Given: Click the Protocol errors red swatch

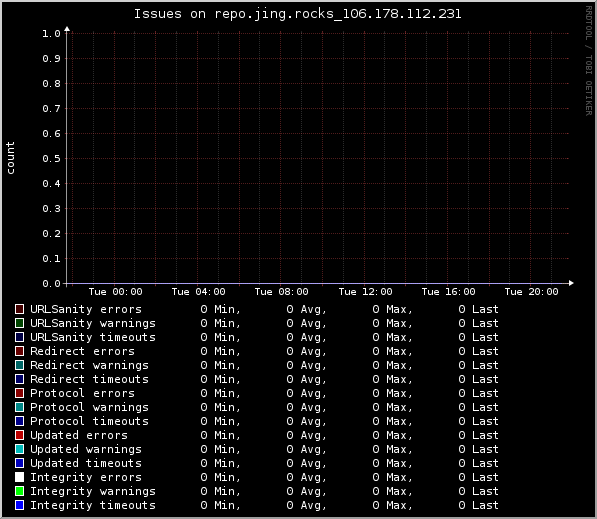Looking at the screenshot, I should (19, 393).
